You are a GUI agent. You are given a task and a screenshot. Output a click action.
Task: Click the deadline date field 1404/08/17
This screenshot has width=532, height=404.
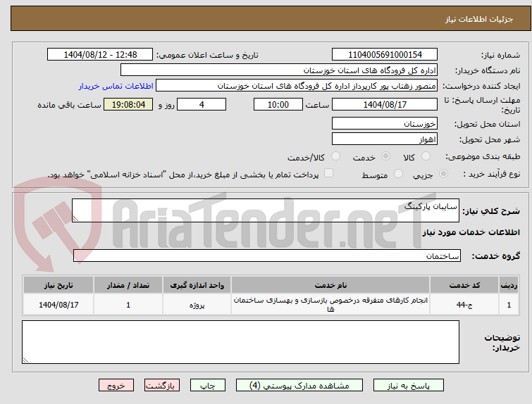pyautogui.click(x=385, y=104)
